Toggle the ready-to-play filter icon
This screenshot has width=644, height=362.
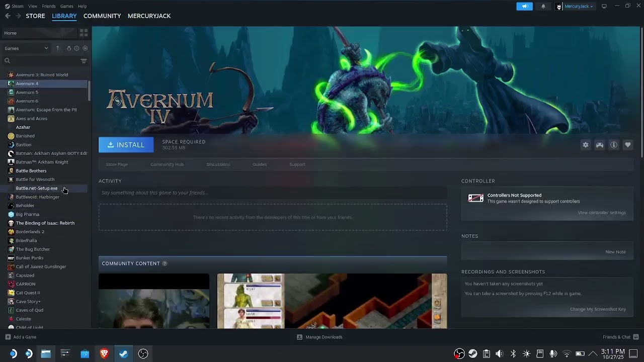pyautogui.click(x=85, y=48)
